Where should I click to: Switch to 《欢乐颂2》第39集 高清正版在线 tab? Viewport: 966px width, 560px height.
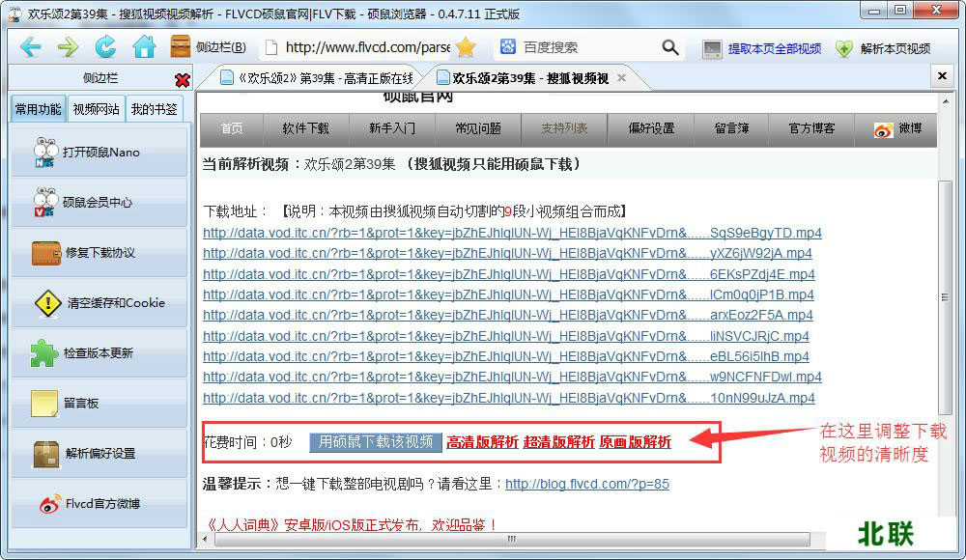pyautogui.click(x=317, y=78)
